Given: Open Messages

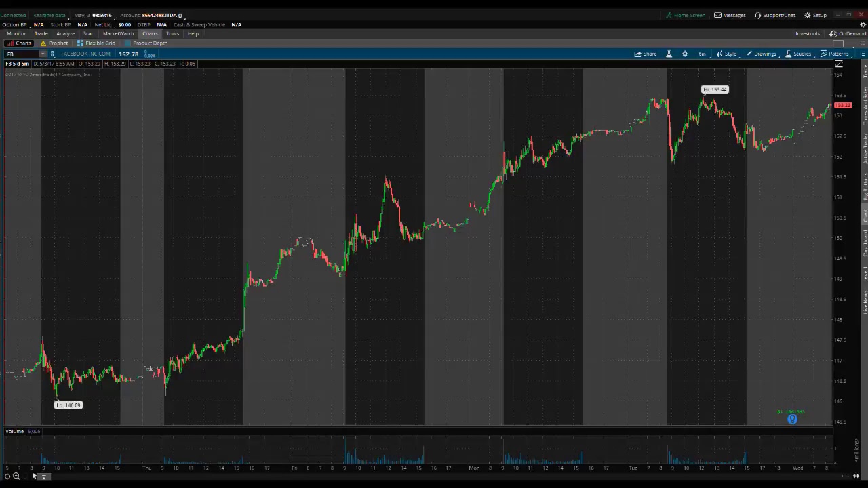Looking at the screenshot, I should [x=730, y=15].
